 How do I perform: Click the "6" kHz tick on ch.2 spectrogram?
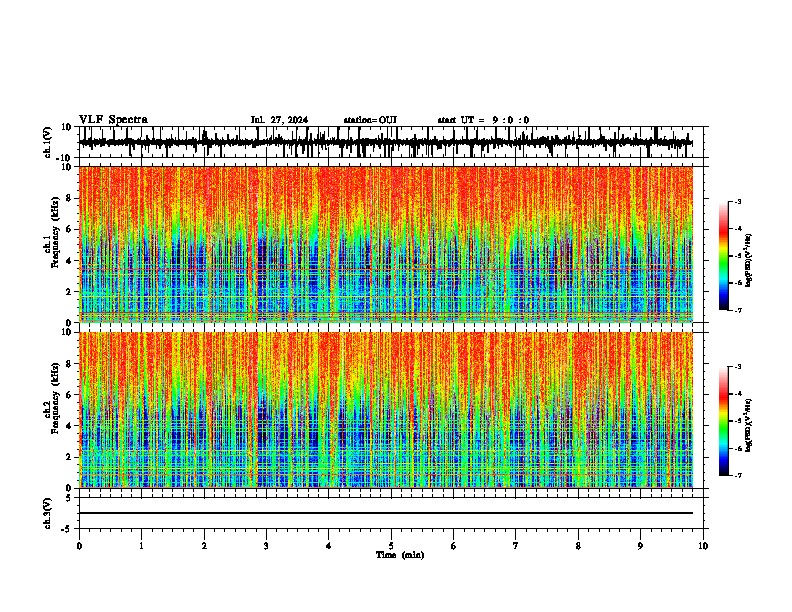[x=70, y=394]
